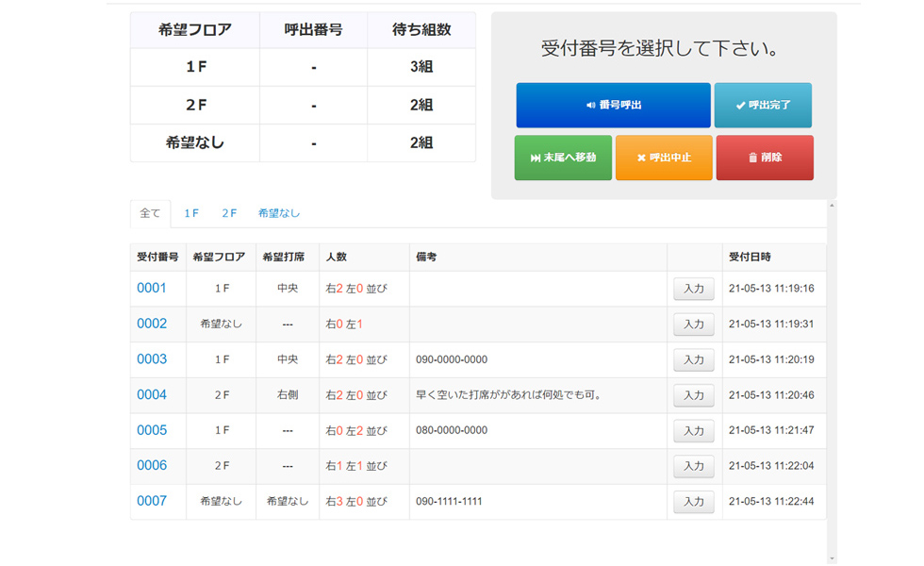The width and height of the screenshot is (924, 566).
Task: Open reception number 0006
Action: click(x=152, y=466)
